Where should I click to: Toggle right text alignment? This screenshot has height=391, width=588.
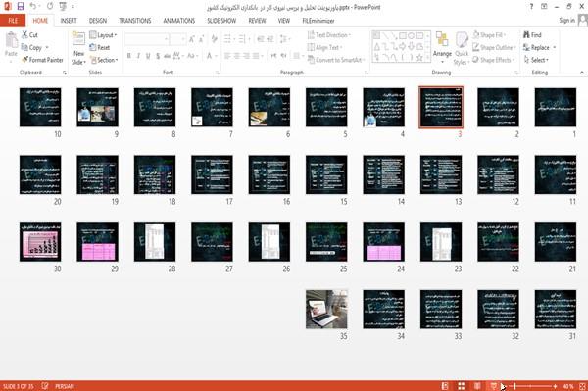pyautogui.click(x=246, y=56)
